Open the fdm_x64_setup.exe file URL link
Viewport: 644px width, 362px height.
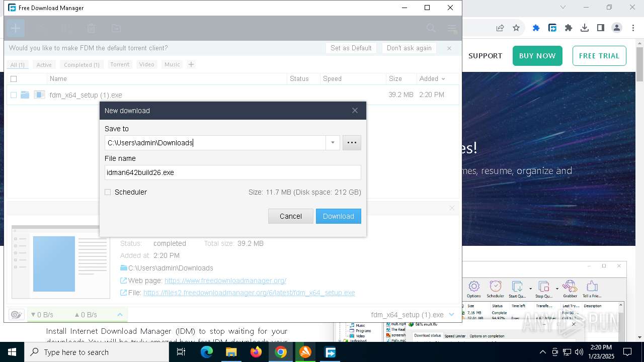tap(249, 293)
